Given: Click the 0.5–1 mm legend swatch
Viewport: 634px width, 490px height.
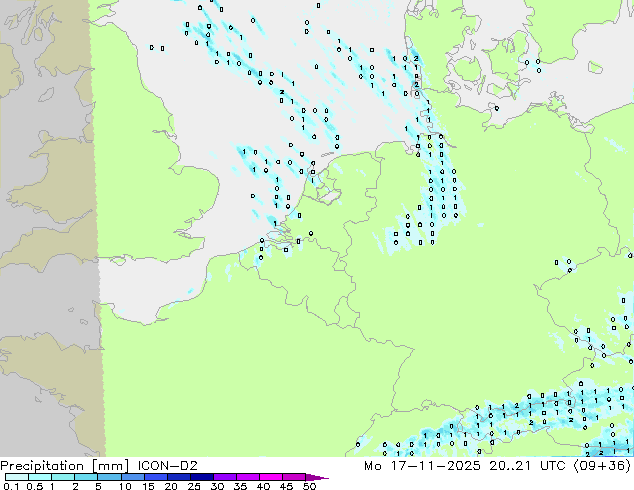Looking at the screenshot, I should tap(40, 477).
